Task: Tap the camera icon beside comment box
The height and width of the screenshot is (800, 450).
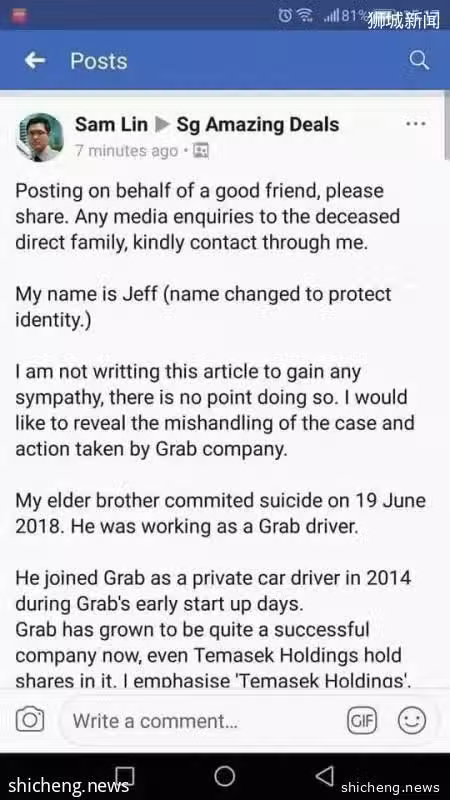Action: click(x=30, y=720)
